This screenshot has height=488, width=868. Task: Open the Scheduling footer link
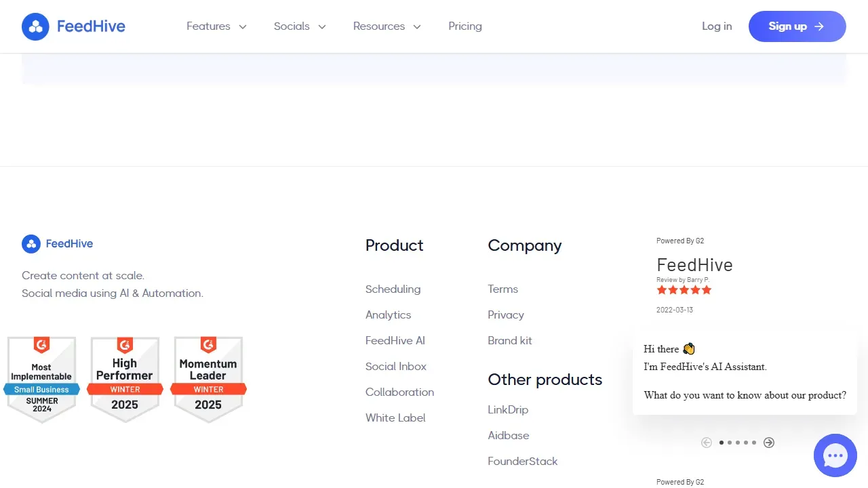pos(393,289)
